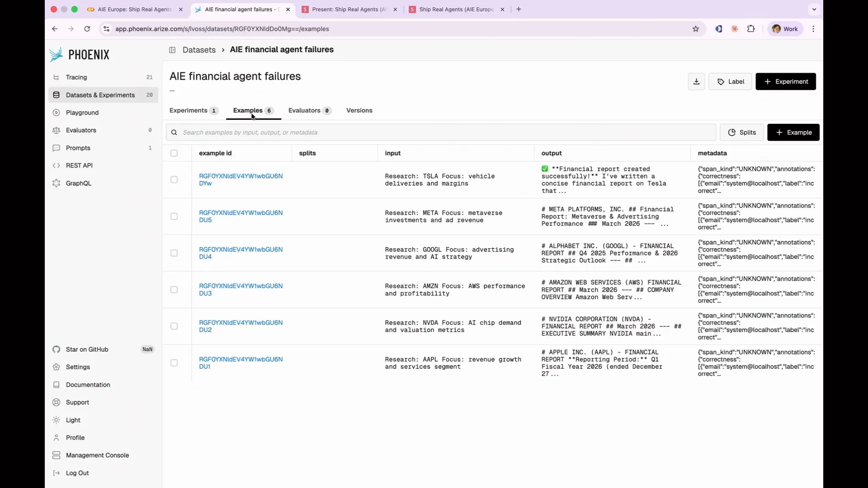Open Playground in the sidebar
This screenshot has height=488, width=868.
[x=103, y=113]
